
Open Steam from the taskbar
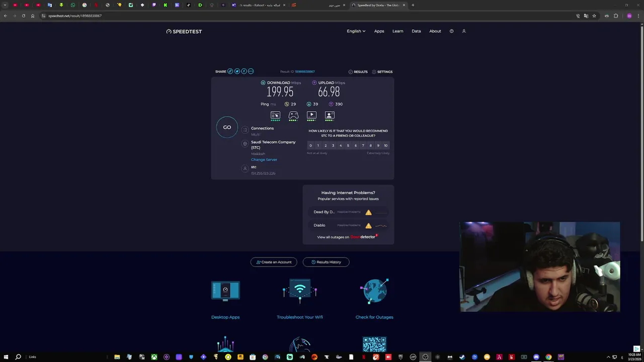click(x=462, y=357)
